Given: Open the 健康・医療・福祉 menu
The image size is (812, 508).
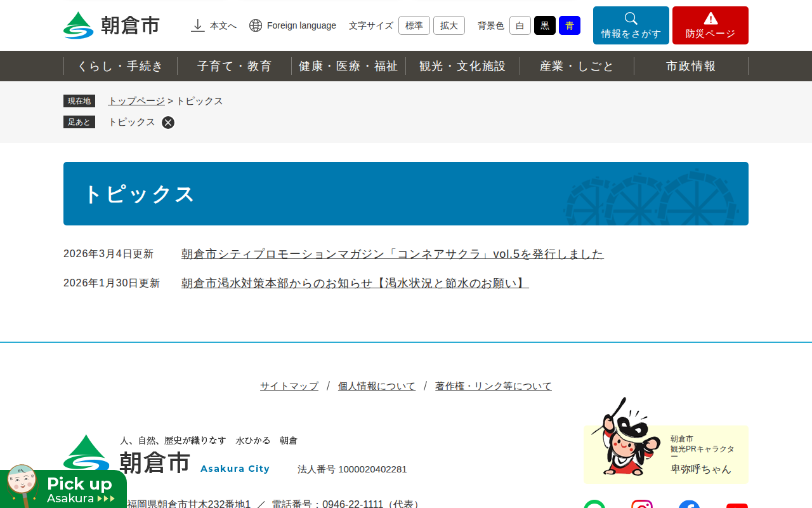Looking at the screenshot, I should click(x=349, y=66).
